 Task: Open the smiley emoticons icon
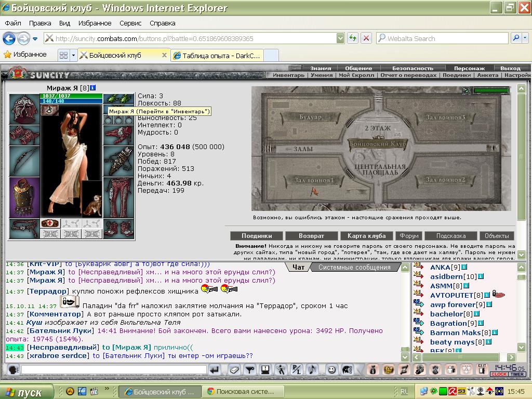click(x=331, y=369)
